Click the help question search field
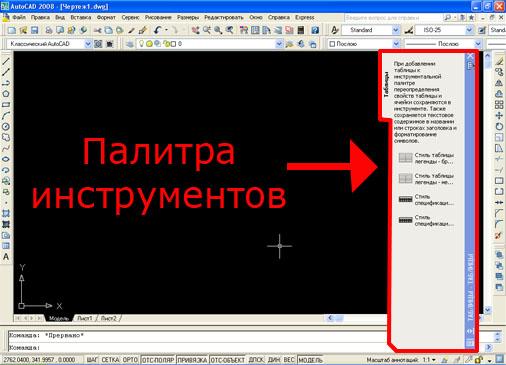Image resolution: width=506 pixels, height=365 pixels. coord(393,17)
